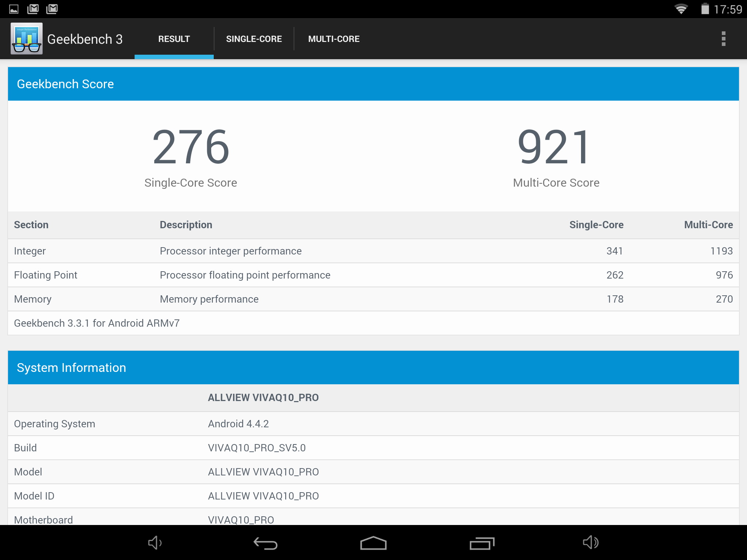Tap the Memory multi-core value 270
Viewport: 747px width, 560px height.
pyautogui.click(x=724, y=299)
